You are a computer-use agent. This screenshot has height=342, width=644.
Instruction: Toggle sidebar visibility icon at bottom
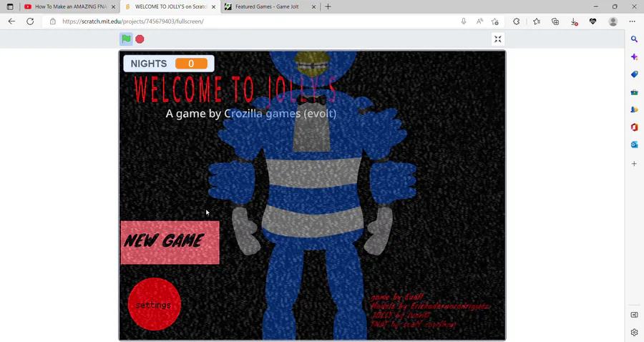(x=634, y=315)
